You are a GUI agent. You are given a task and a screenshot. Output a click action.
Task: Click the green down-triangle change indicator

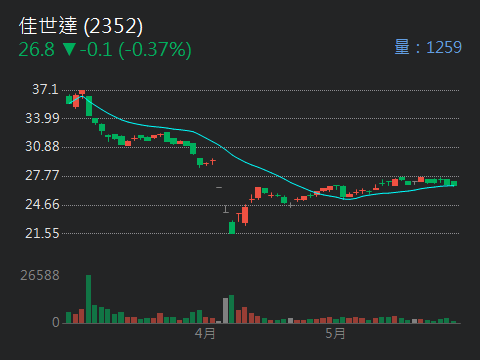(69, 49)
